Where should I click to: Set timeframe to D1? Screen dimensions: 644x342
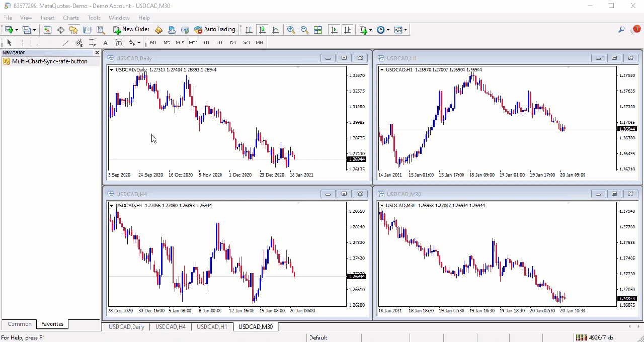point(233,43)
